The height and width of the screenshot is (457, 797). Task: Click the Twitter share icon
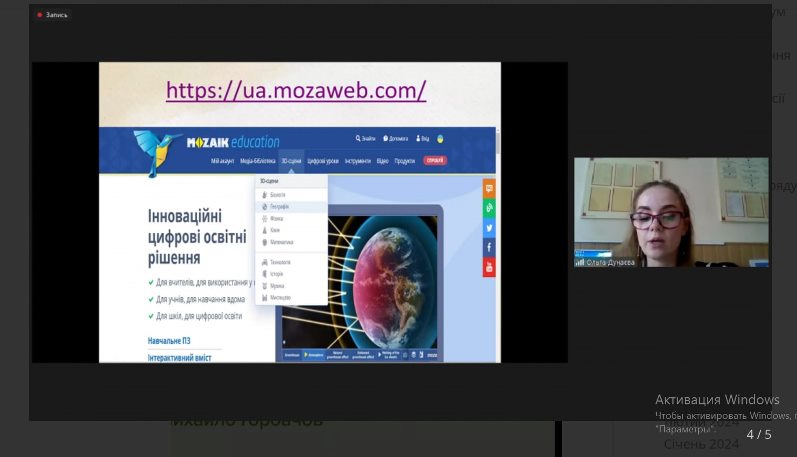pos(489,228)
